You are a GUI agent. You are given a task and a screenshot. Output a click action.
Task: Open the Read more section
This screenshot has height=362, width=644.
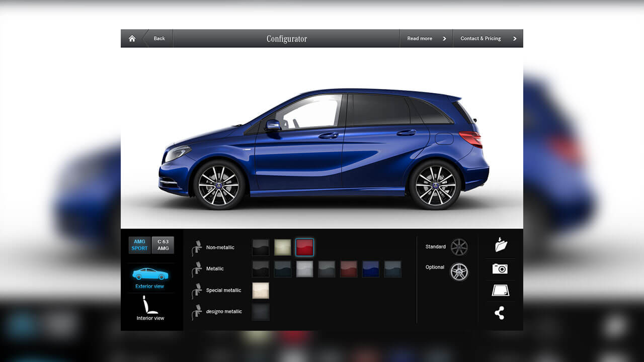point(426,39)
